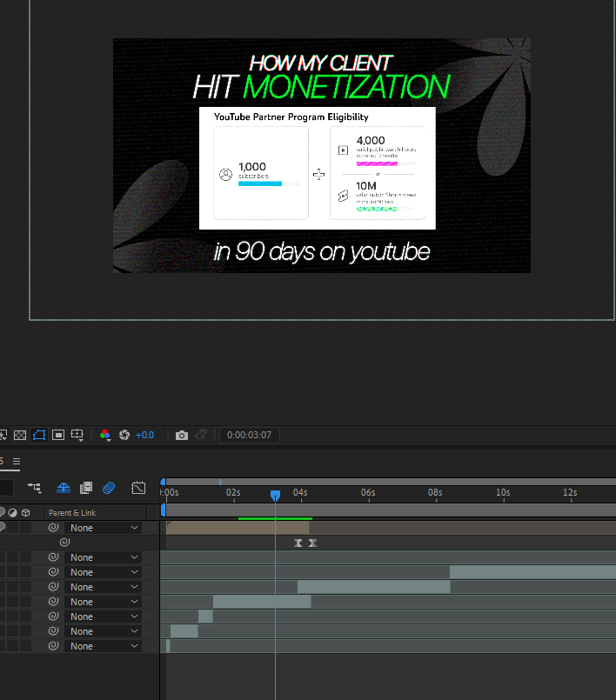The height and width of the screenshot is (700, 616).
Task: Click the 10s mark on time ruler
Action: [503, 492]
